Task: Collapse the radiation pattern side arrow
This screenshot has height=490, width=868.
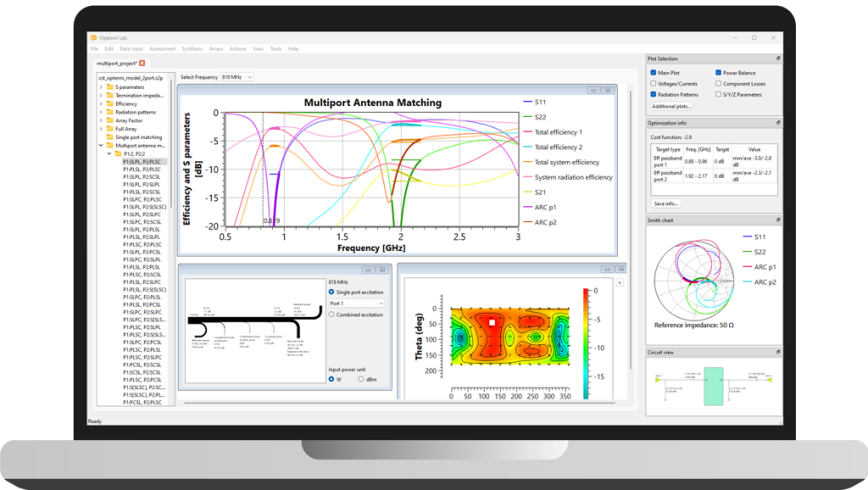Action: click(620, 282)
